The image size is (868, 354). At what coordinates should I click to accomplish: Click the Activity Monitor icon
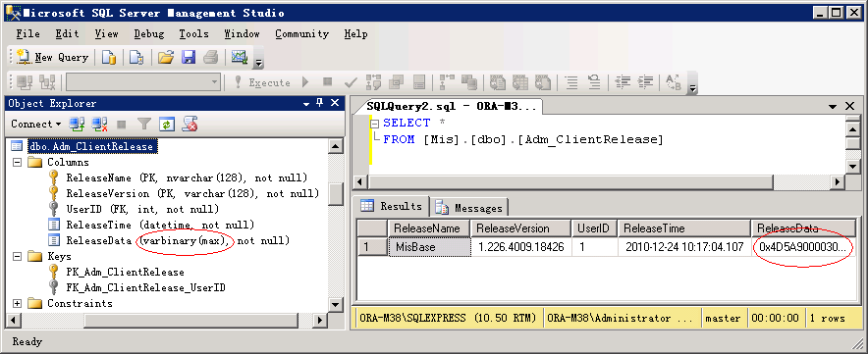240,57
